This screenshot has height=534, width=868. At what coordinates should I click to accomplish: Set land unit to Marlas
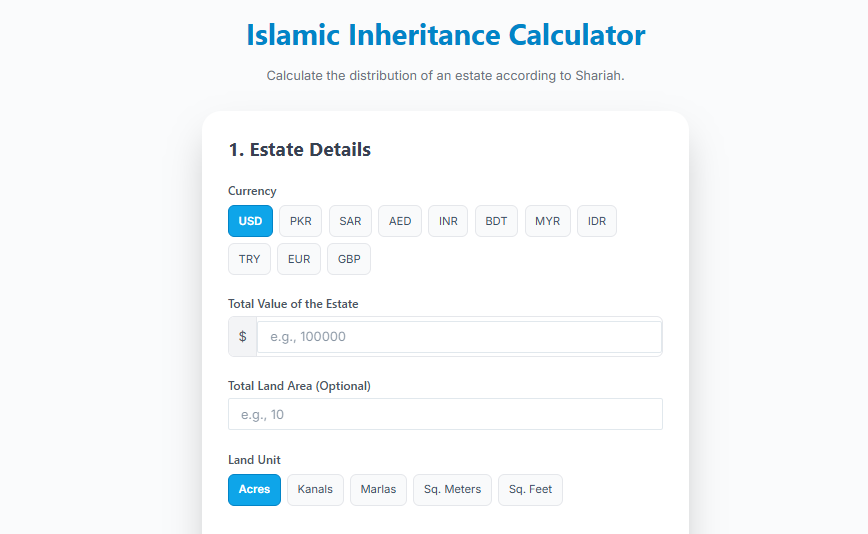[378, 490]
